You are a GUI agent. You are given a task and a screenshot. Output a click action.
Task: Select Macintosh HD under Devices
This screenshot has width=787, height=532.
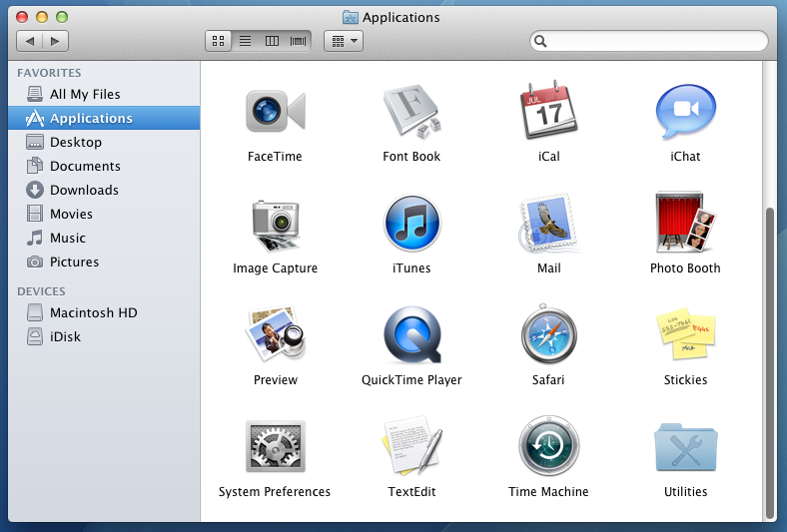(x=104, y=312)
